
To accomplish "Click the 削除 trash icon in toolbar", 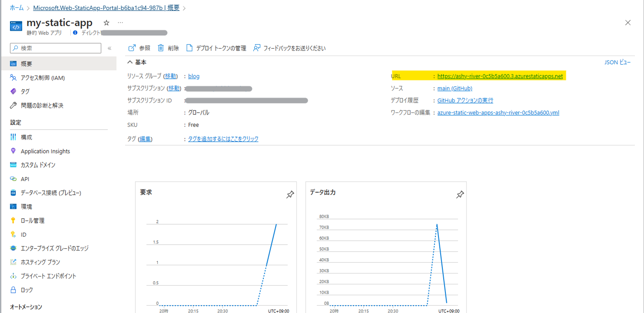I will (161, 48).
